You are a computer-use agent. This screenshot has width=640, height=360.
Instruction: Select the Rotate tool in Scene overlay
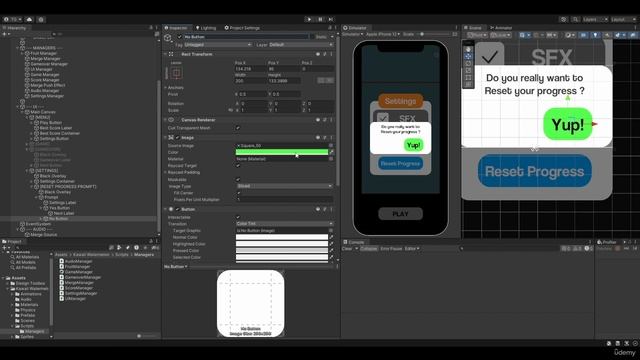click(x=468, y=63)
